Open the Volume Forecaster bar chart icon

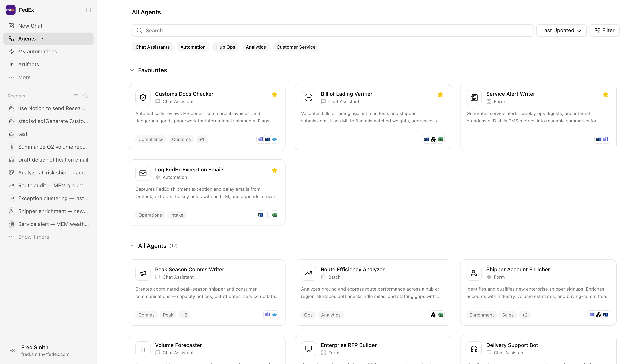pyautogui.click(x=143, y=349)
